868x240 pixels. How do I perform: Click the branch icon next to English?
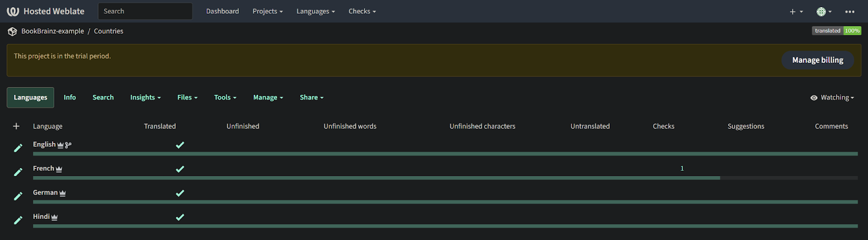(x=68, y=145)
